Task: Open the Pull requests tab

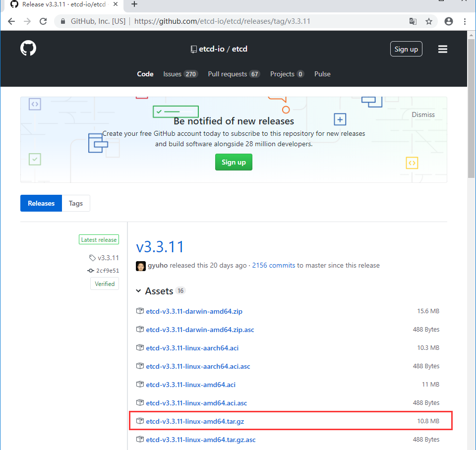Action: [x=234, y=74]
